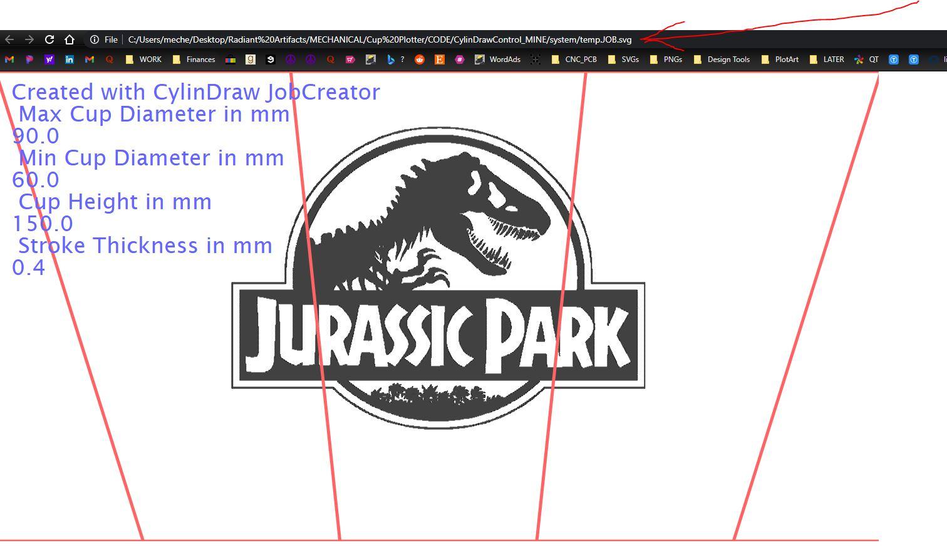Open the QT pinwheel bookmark

pos(867,60)
